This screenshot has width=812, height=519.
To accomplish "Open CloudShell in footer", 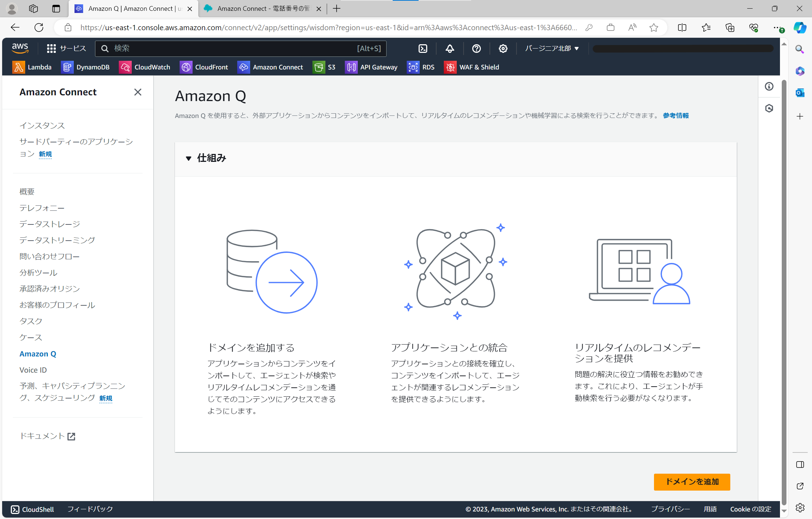I will click(x=32, y=509).
